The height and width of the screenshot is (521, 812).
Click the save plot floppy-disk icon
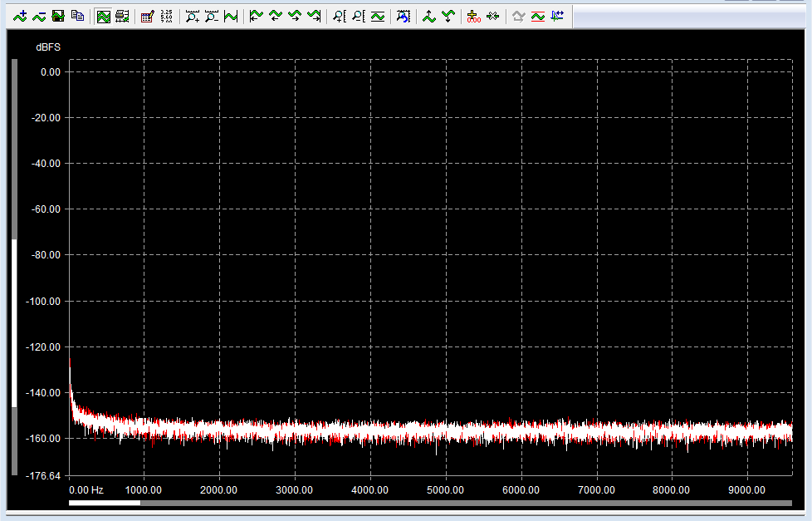58,17
